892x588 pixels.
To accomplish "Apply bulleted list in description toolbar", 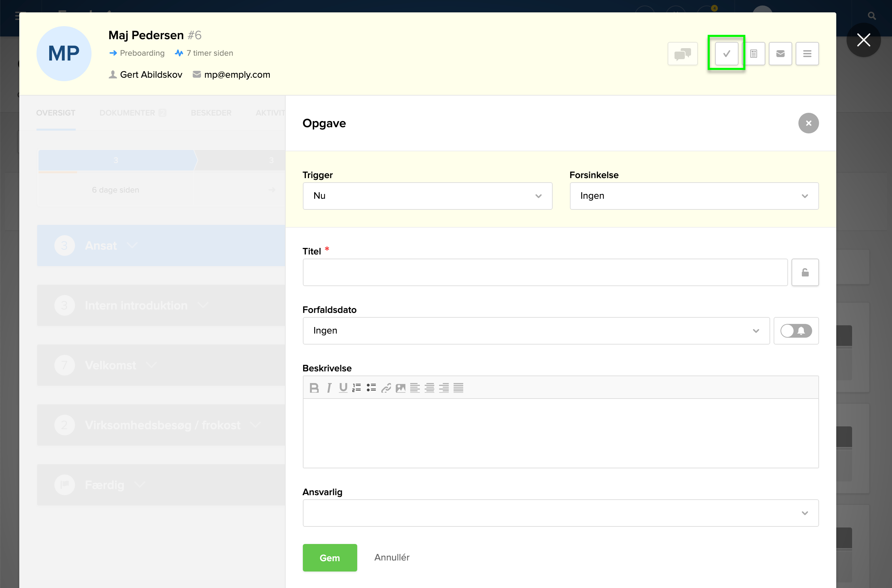I will [x=371, y=388].
